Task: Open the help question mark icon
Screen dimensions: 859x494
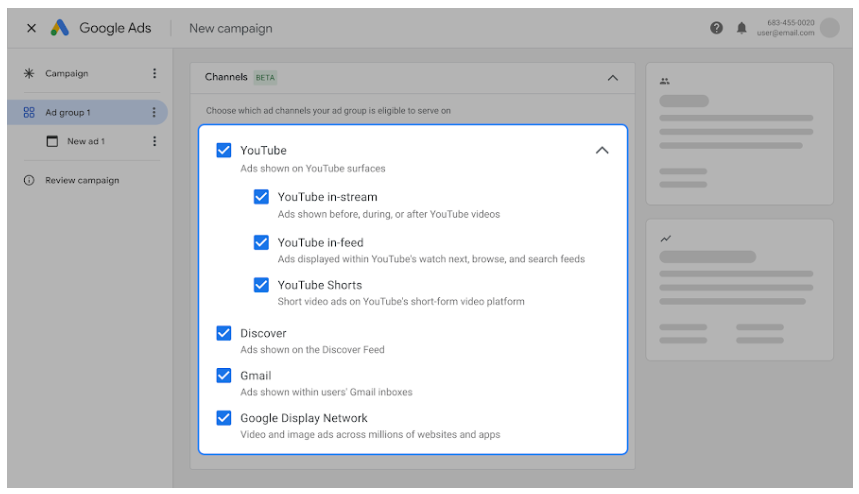Action: [717, 28]
